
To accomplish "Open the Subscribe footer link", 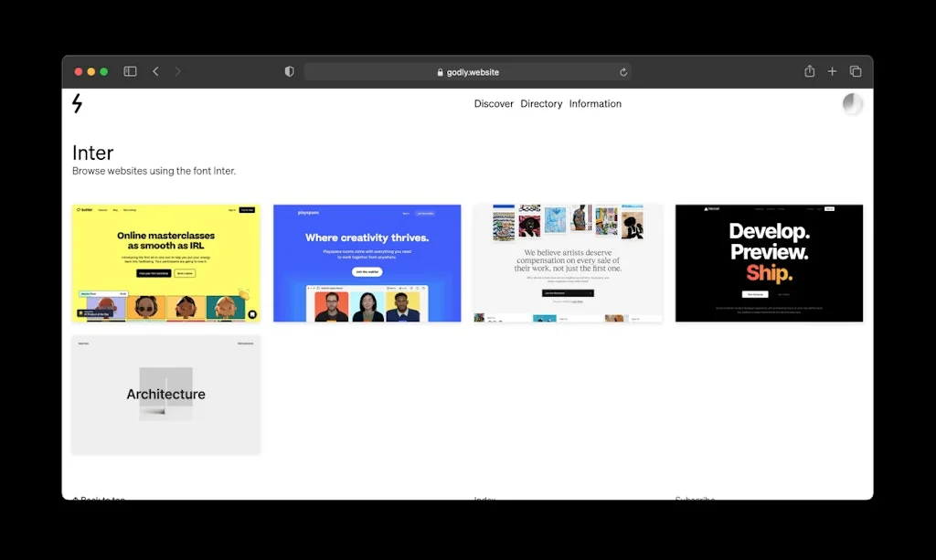I will tap(695, 499).
